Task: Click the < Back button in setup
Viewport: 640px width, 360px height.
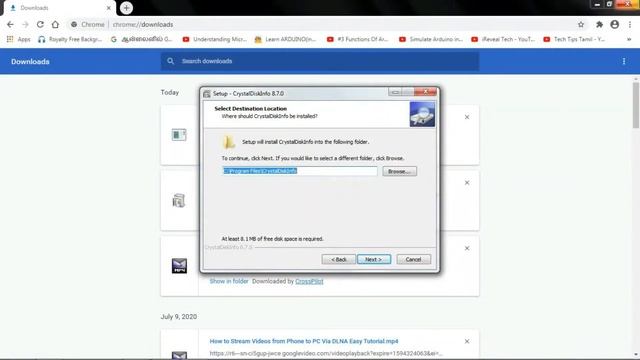Action: 338,259
